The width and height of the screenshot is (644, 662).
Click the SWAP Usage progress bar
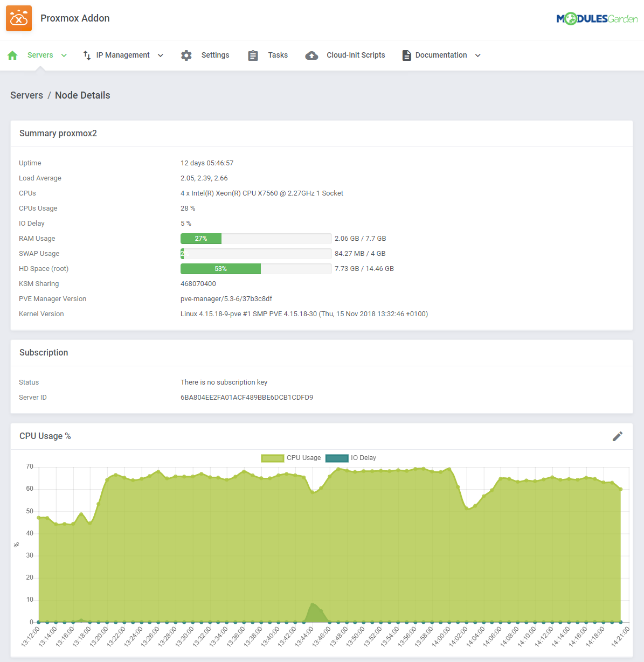[256, 254]
